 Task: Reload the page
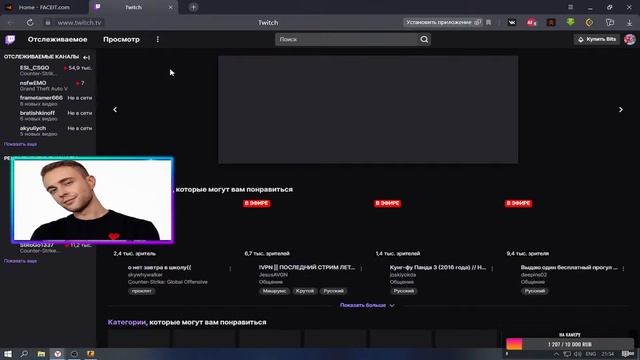coord(30,22)
